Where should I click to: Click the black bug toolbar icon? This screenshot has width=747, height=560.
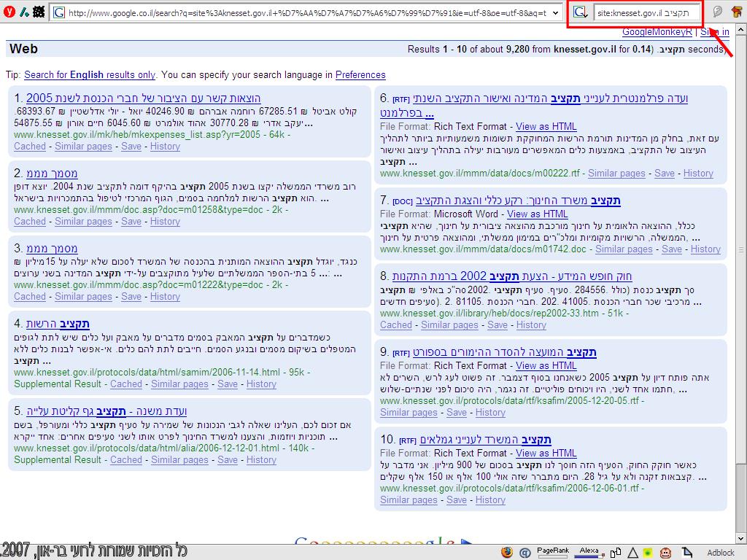pos(39,12)
